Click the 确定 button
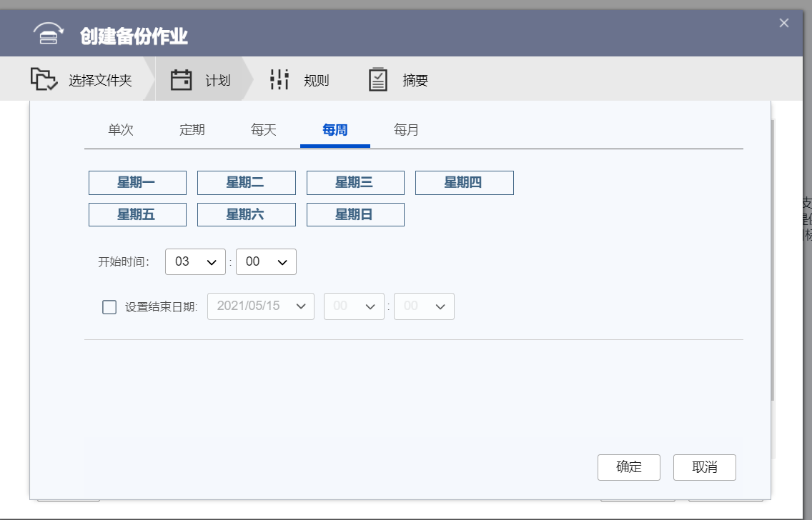This screenshot has width=812, height=520. 629,467
